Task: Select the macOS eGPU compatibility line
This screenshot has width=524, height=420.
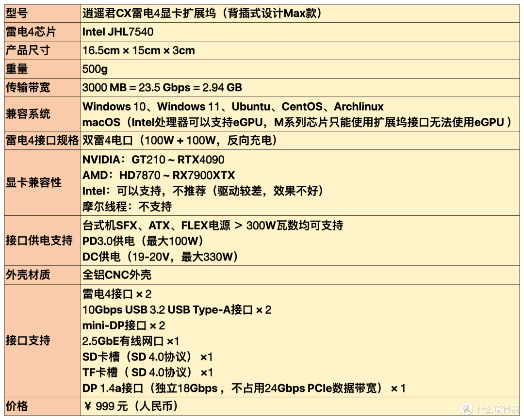Action: pos(297,122)
